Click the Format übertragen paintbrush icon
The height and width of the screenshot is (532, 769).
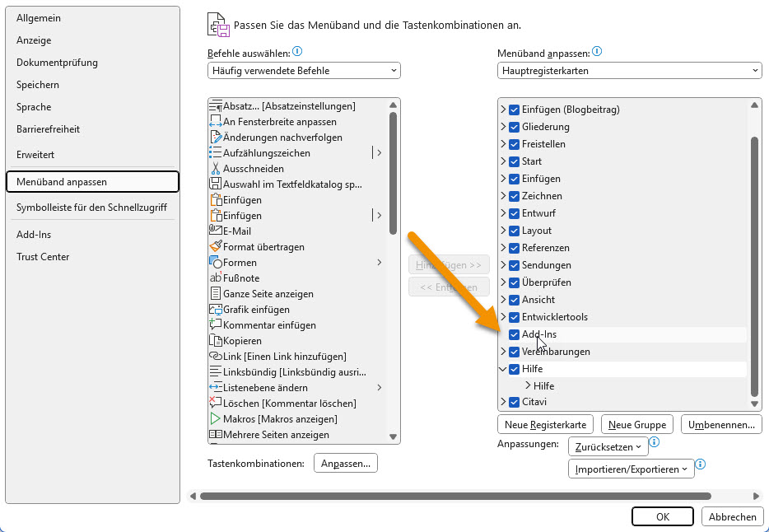click(x=216, y=247)
